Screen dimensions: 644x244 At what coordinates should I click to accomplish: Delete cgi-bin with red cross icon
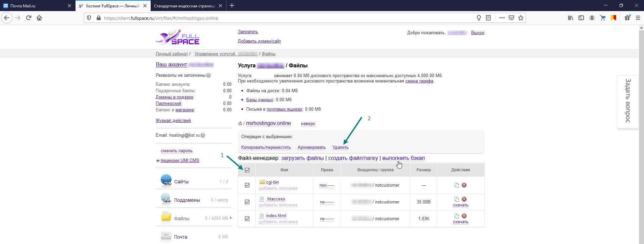coord(464,185)
